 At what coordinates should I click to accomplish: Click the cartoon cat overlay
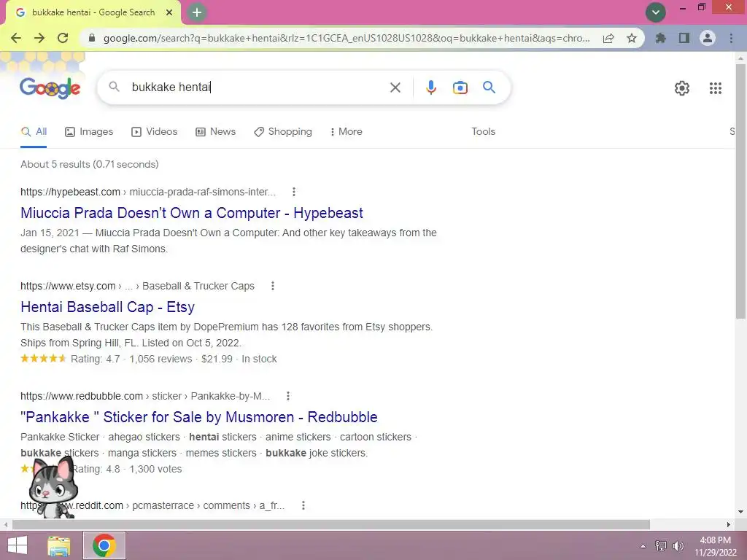(53, 487)
